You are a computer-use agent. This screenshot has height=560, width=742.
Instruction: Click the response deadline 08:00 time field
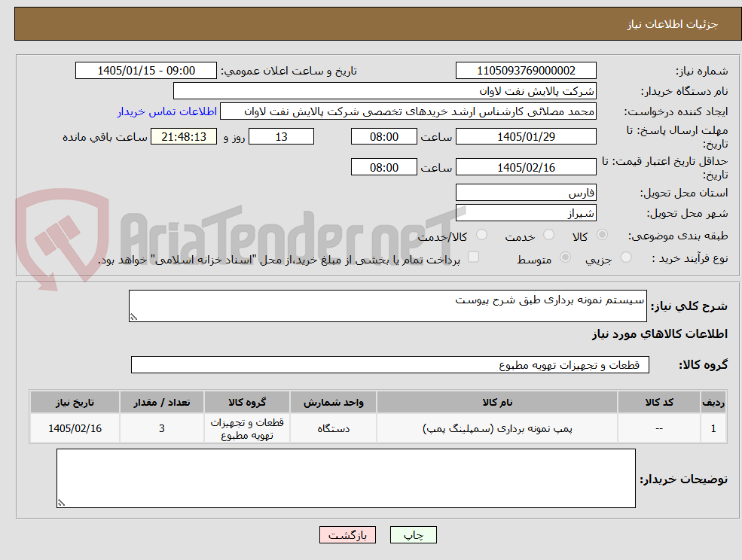383,137
